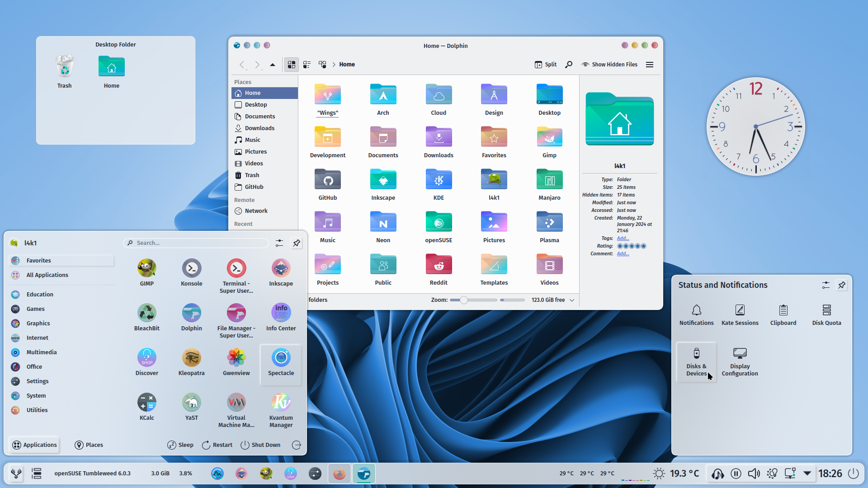Open the Multimedia category
The width and height of the screenshot is (868, 488).
[x=61, y=352]
